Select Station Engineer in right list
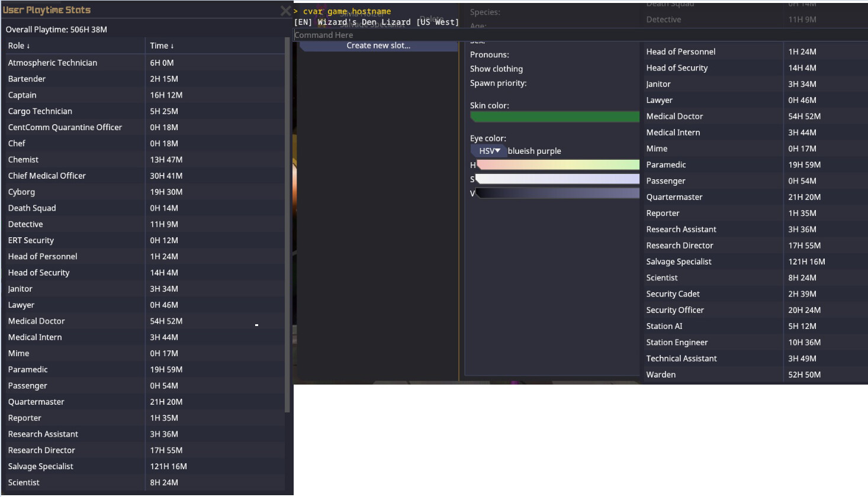Image resolution: width=868 pixels, height=497 pixels. click(x=677, y=343)
